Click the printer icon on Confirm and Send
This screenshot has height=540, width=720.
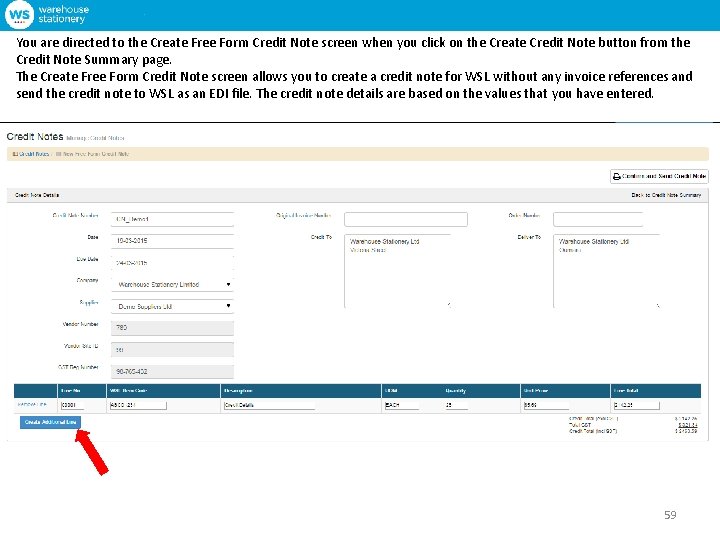(x=617, y=176)
